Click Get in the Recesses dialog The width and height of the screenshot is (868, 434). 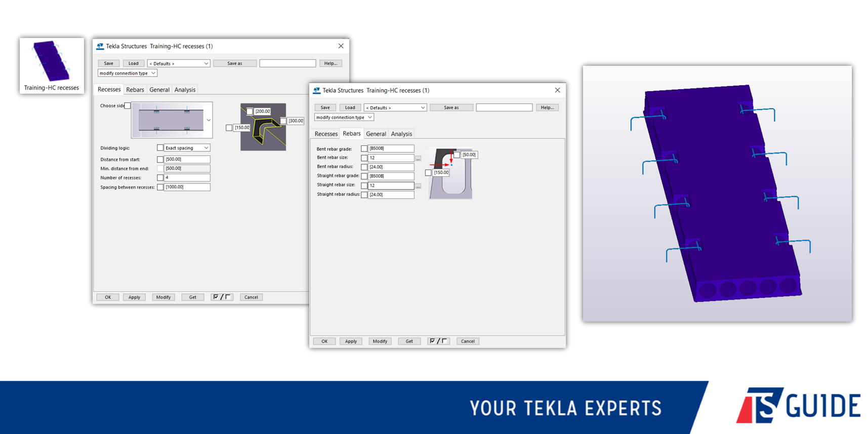click(193, 297)
